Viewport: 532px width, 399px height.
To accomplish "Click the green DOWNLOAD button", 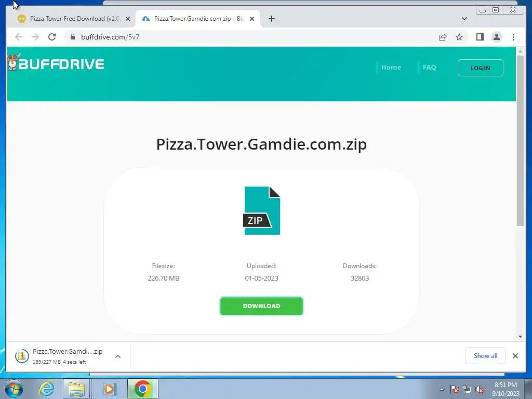I will pyautogui.click(x=261, y=306).
